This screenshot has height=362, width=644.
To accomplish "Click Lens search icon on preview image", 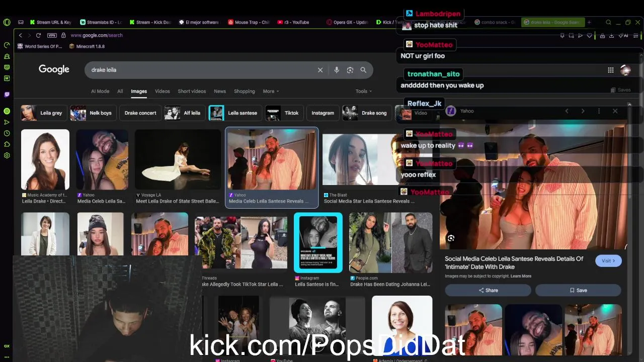I will [451, 238].
